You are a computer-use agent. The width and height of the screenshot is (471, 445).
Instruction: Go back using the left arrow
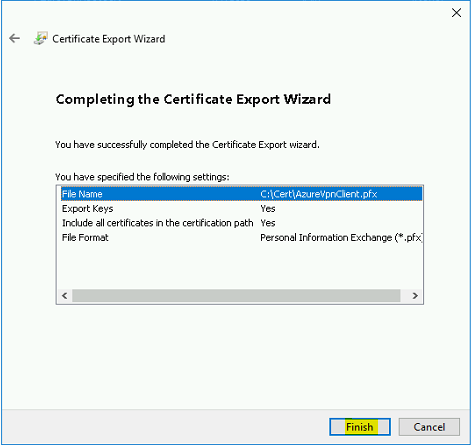(14, 39)
